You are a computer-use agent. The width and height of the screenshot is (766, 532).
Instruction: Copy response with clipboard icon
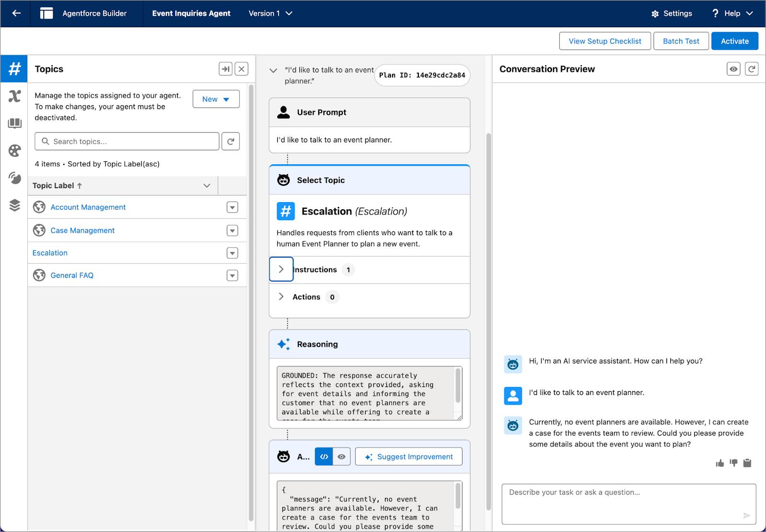pyautogui.click(x=747, y=463)
